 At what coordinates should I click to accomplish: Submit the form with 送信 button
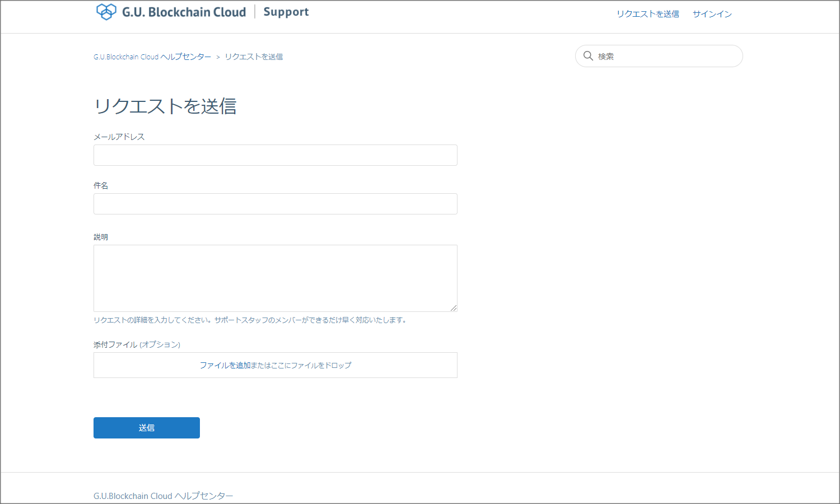coord(147,428)
